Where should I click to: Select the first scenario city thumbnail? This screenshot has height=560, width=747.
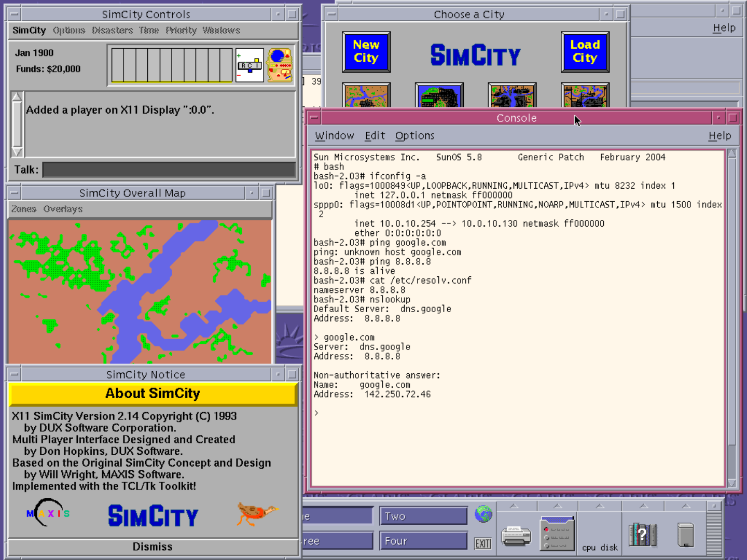(x=366, y=95)
